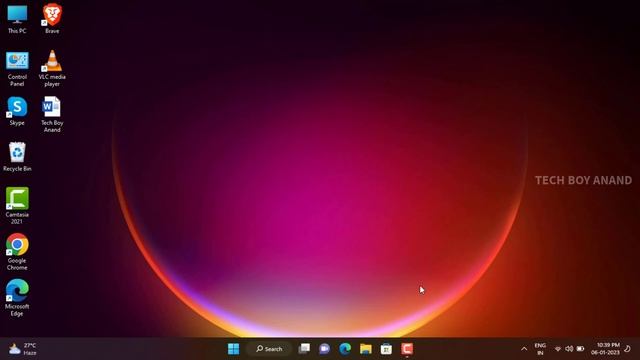Click the battery status tray icon
Image resolution: width=640 pixels, height=360 pixels.
tap(580, 349)
